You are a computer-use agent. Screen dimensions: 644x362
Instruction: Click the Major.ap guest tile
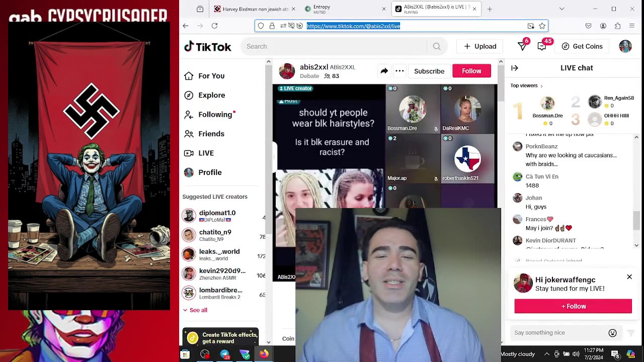pos(413,158)
